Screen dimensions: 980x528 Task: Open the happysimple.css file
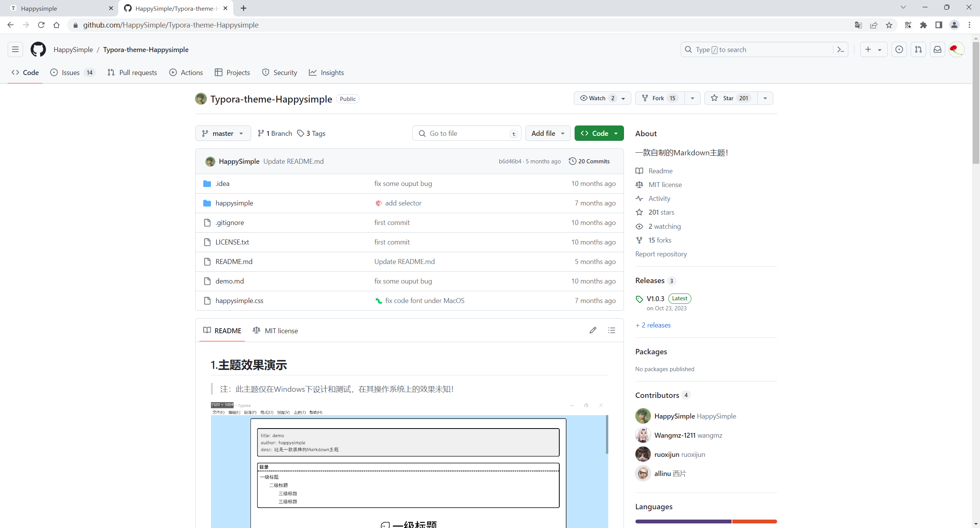239,301
